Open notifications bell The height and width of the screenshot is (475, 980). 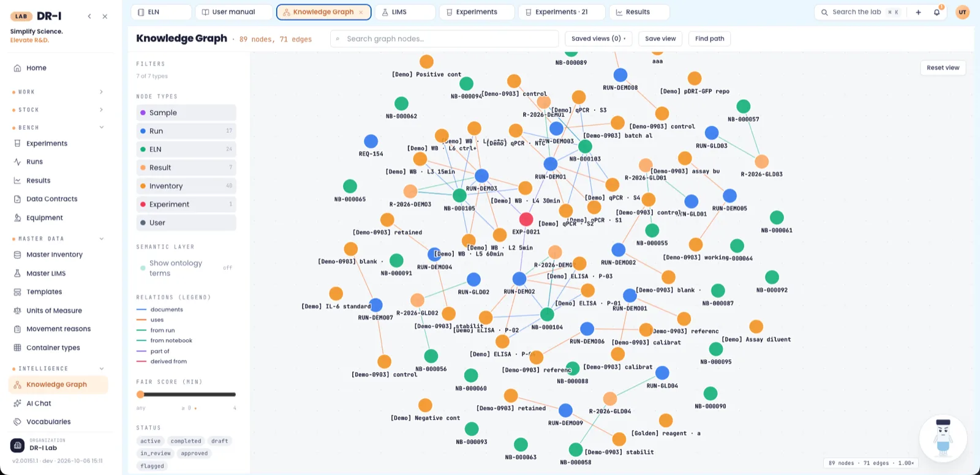point(937,12)
